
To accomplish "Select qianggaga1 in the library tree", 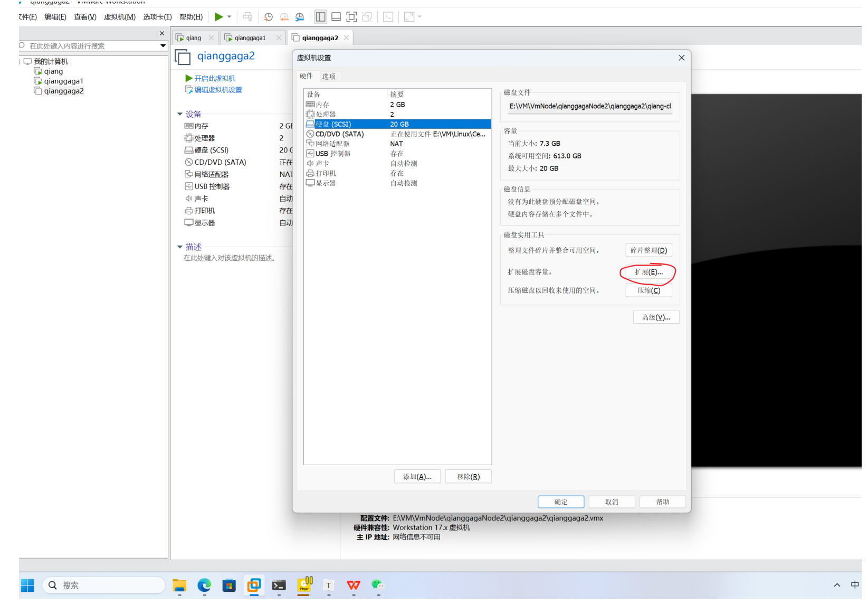I will click(x=63, y=81).
